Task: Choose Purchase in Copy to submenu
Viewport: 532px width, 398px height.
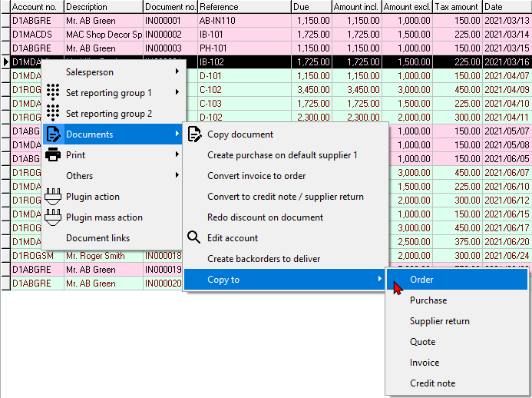Action: (x=457, y=300)
